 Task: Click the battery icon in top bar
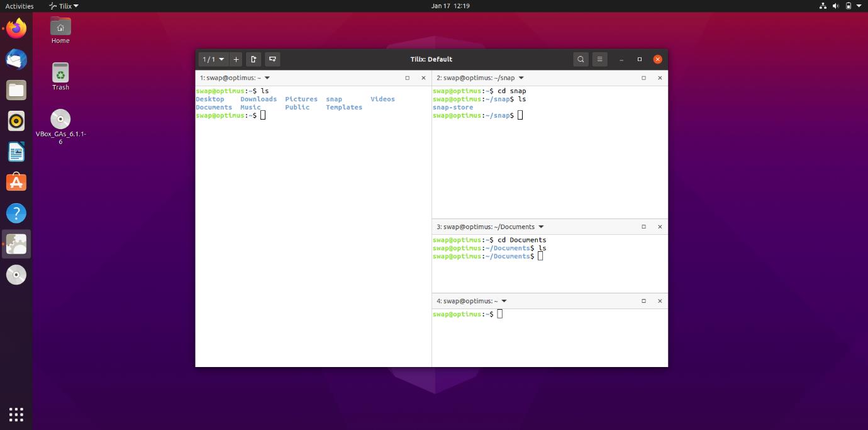point(849,6)
